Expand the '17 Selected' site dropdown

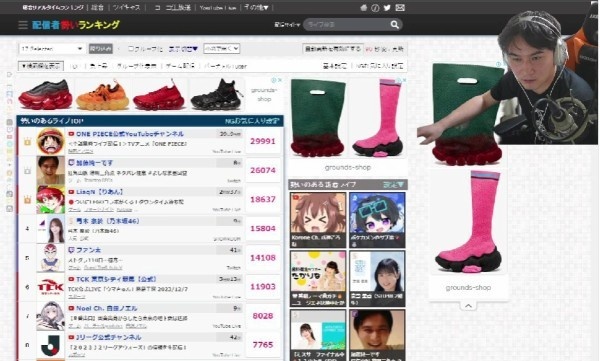click(52, 49)
